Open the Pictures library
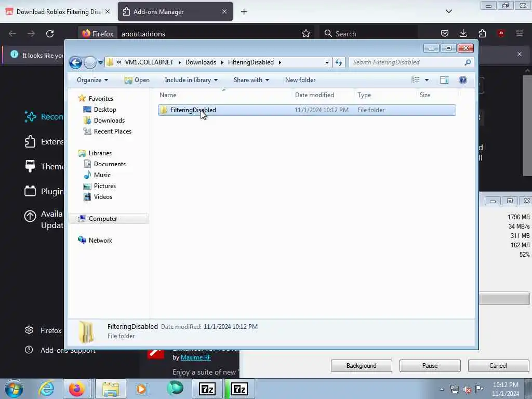The height and width of the screenshot is (399, 532). coord(104,186)
